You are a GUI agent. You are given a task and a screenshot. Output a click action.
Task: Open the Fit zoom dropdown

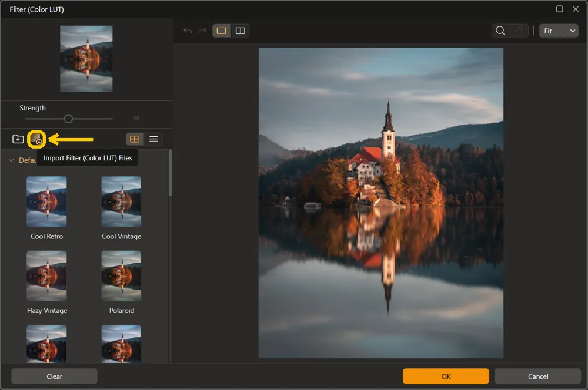(x=559, y=31)
